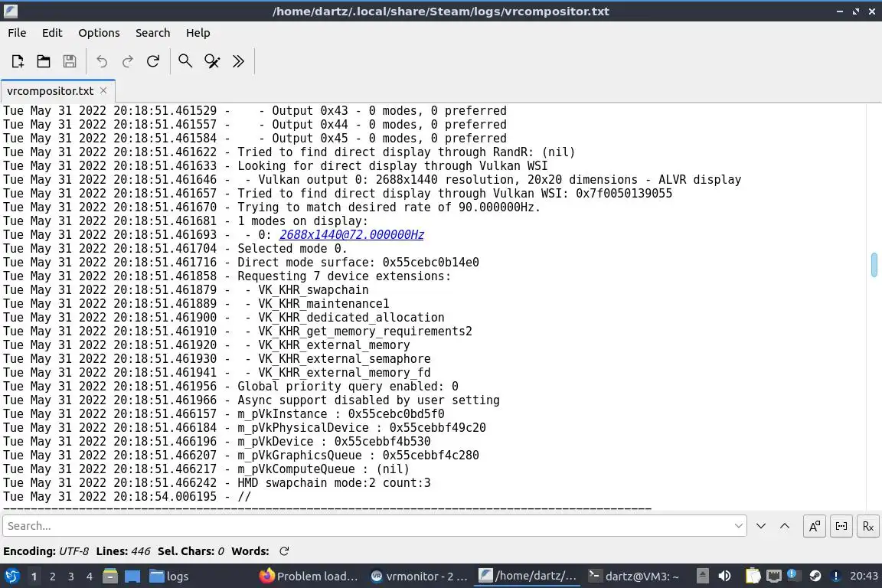Switch to the vrmonitor window
882x588 pixels.
tap(420, 577)
